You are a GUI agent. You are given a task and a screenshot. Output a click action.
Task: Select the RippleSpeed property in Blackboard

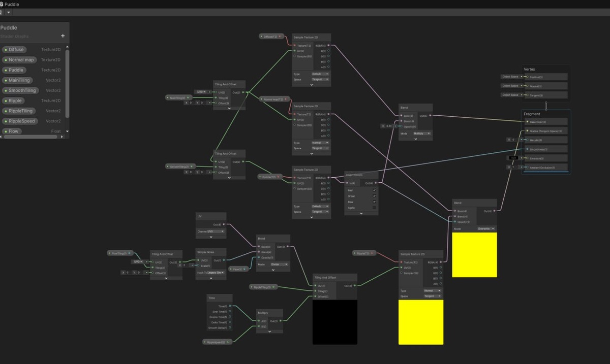[19, 121]
